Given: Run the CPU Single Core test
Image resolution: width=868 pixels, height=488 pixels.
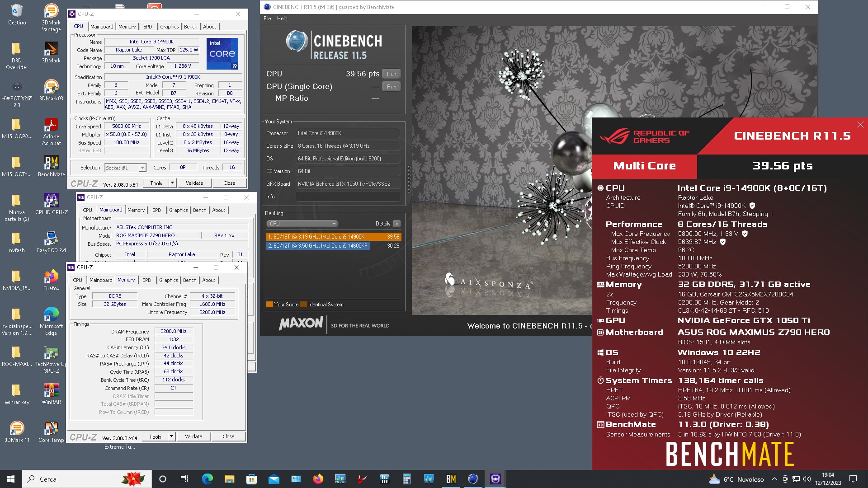Looking at the screenshot, I should [392, 87].
